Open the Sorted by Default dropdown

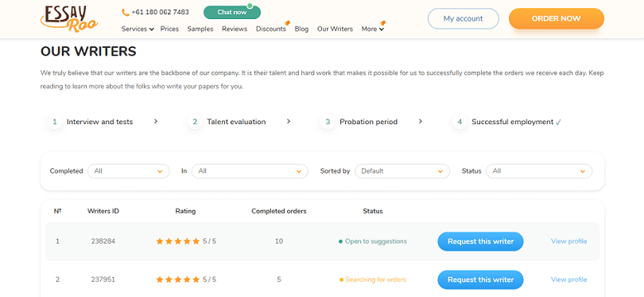pyautogui.click(x=402, y=171)
